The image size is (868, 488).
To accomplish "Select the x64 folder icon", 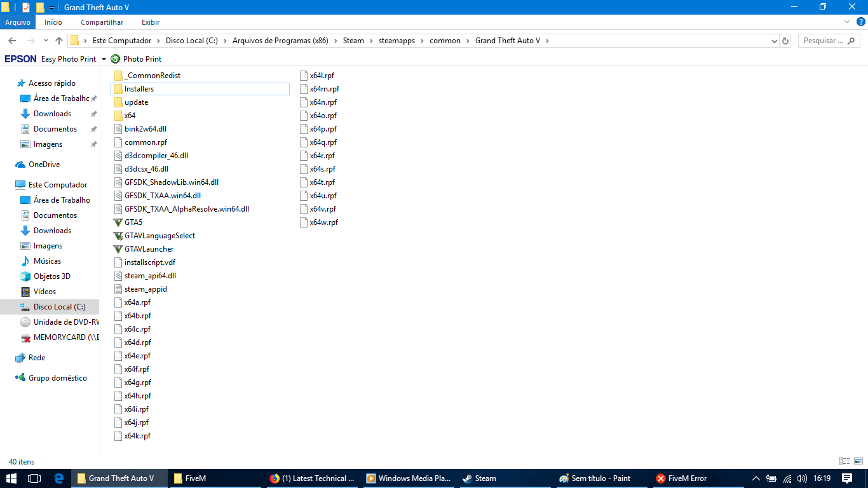I will (x=118, y=116).
